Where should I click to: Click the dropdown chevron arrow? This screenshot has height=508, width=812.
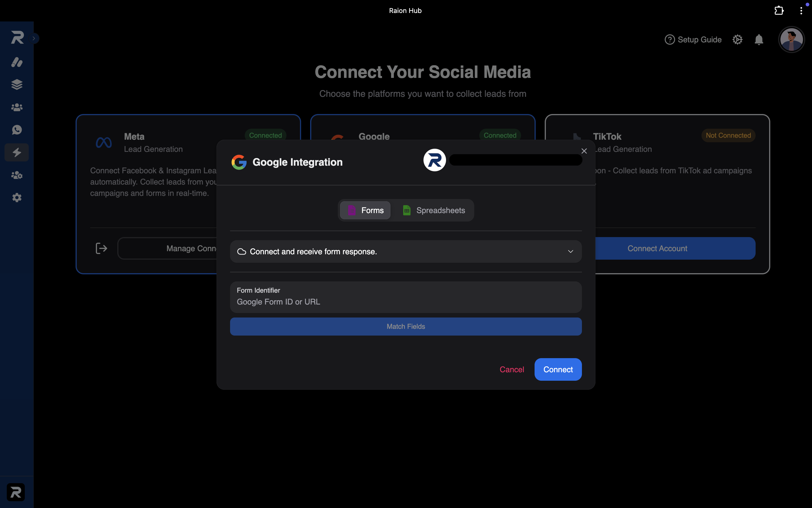[570, 251]
